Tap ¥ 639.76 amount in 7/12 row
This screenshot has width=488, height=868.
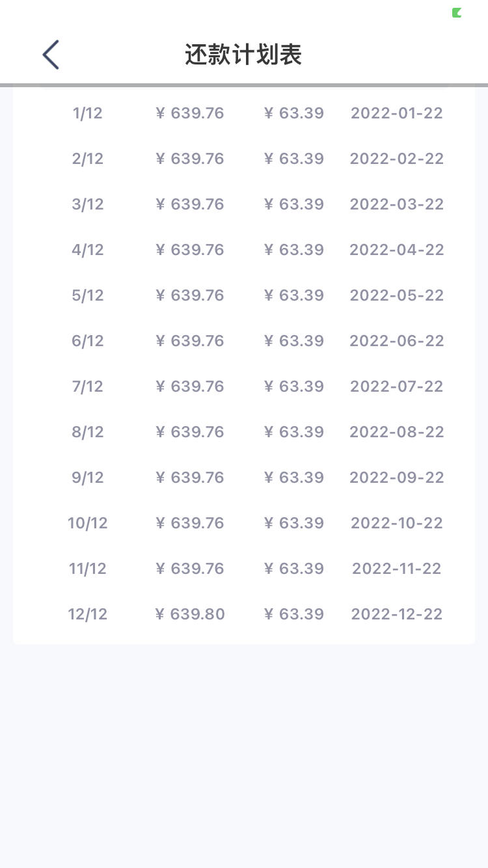pyautogui.click(x=190, y=387)
